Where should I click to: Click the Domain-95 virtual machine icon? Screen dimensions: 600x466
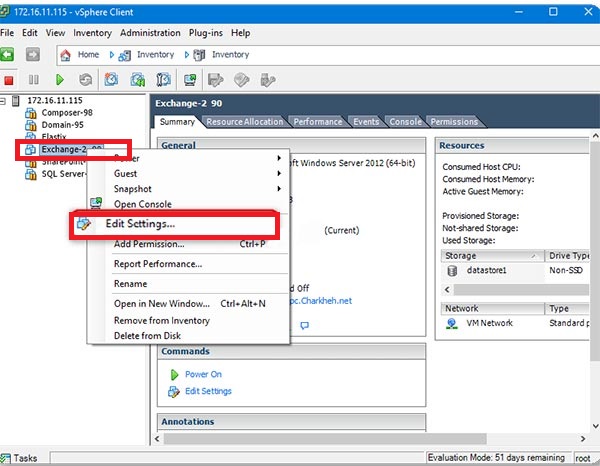point(31,125)
